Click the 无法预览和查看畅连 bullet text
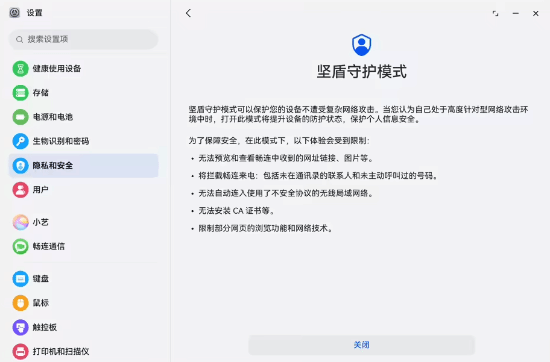Screen dimensions: 550x362 pyautogui.click(x=286, y=158)
